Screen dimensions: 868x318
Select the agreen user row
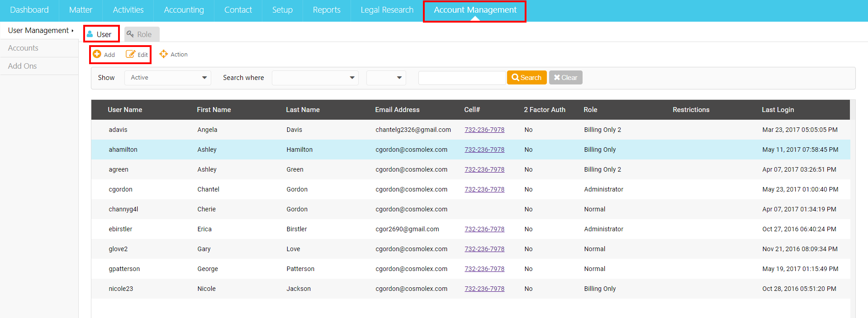(x=470, y=169)
